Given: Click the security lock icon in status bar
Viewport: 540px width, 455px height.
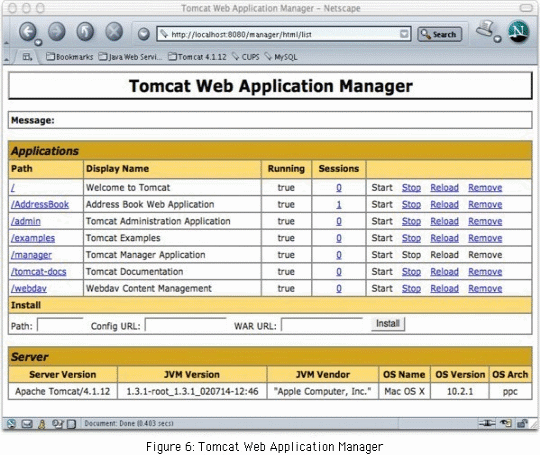Looking at the screenshot, I should [x=523, y=423].
